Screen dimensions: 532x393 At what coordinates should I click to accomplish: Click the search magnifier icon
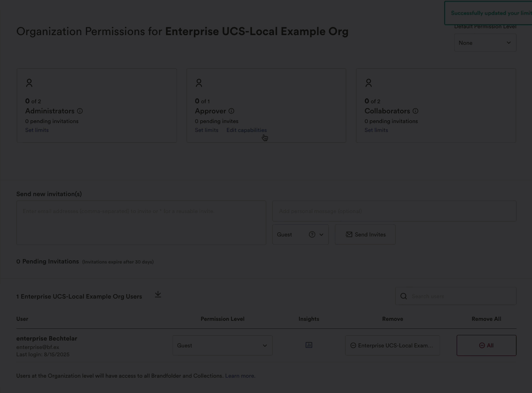click(403, 296)
